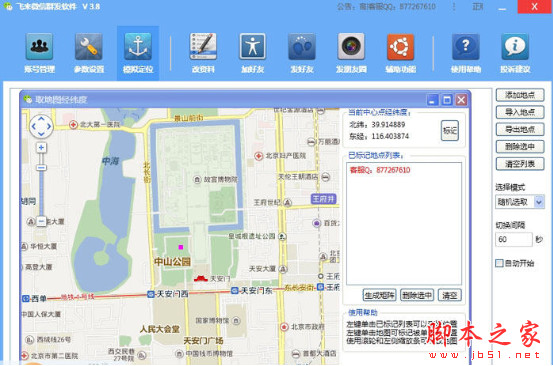Open 发朋友圈 camera tool

pyautogui.click(x=351, y=53)
